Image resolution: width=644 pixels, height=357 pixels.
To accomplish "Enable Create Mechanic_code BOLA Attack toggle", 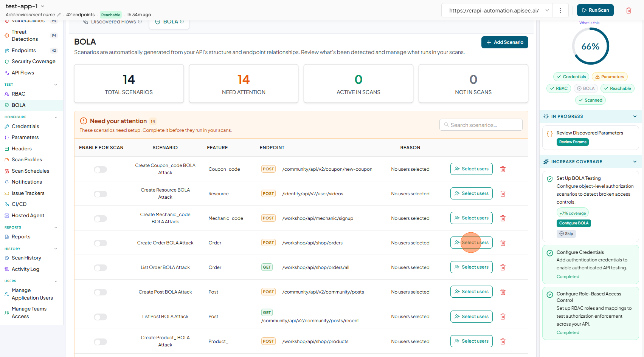I will tap(101, 219).
